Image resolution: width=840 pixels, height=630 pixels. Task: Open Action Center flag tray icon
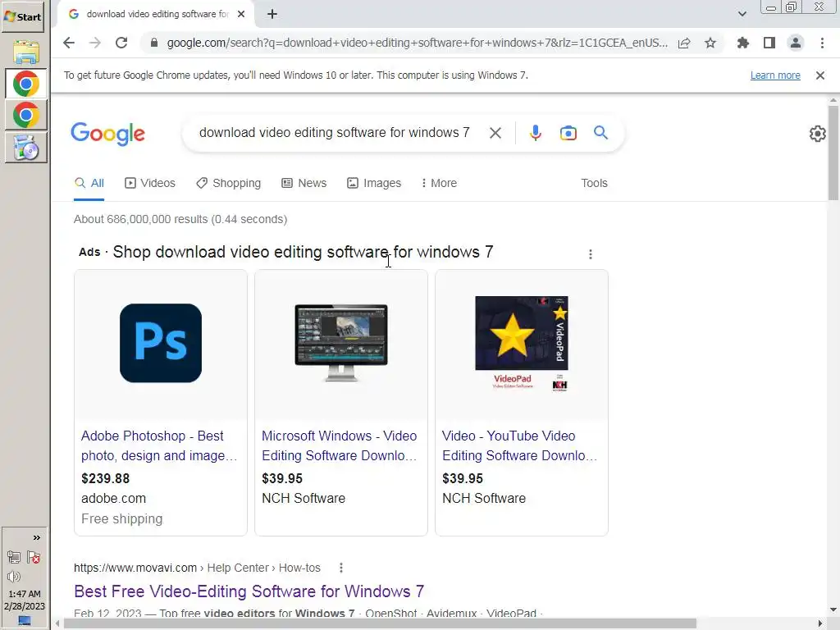coord(34,558)
